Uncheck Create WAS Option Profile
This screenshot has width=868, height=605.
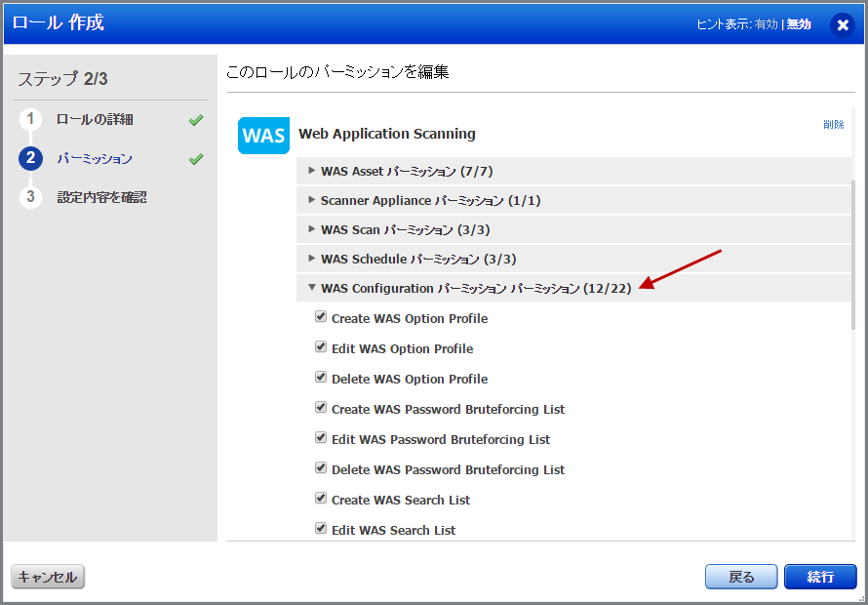pyautogui.click(x=321, y=317)
